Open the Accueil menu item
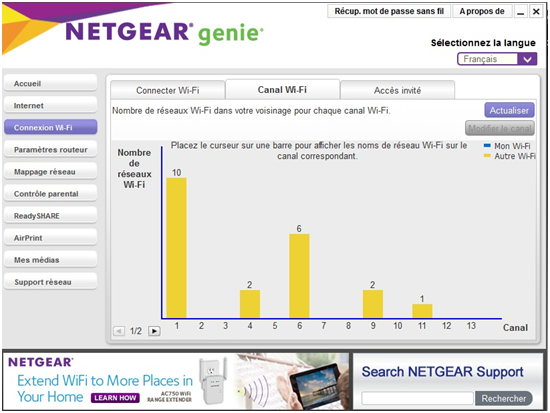 (x=51, y=84)
